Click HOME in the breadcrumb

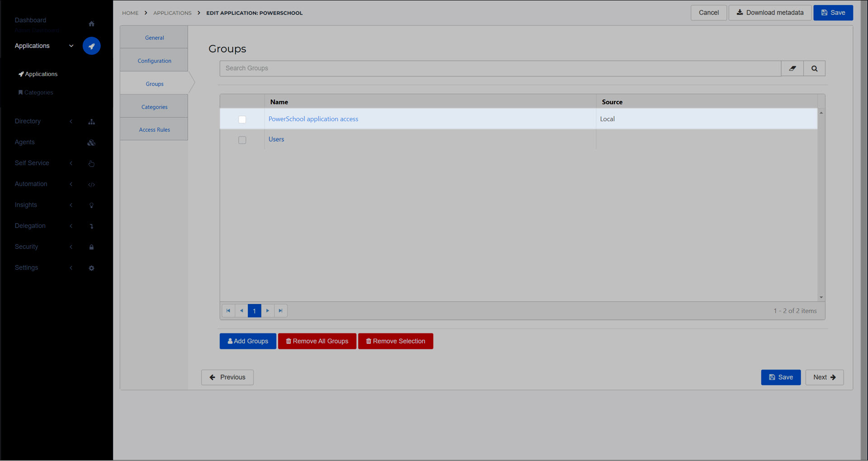coord(130,13)
